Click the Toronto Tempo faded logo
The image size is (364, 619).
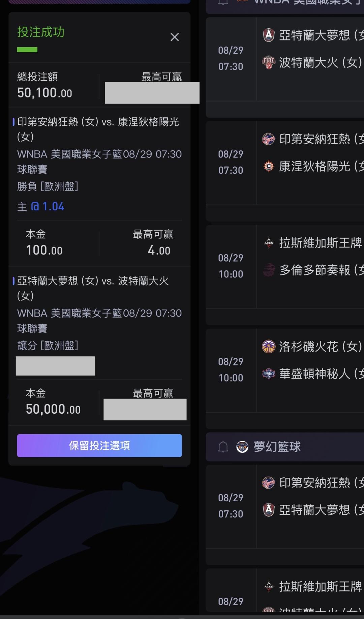269,270
